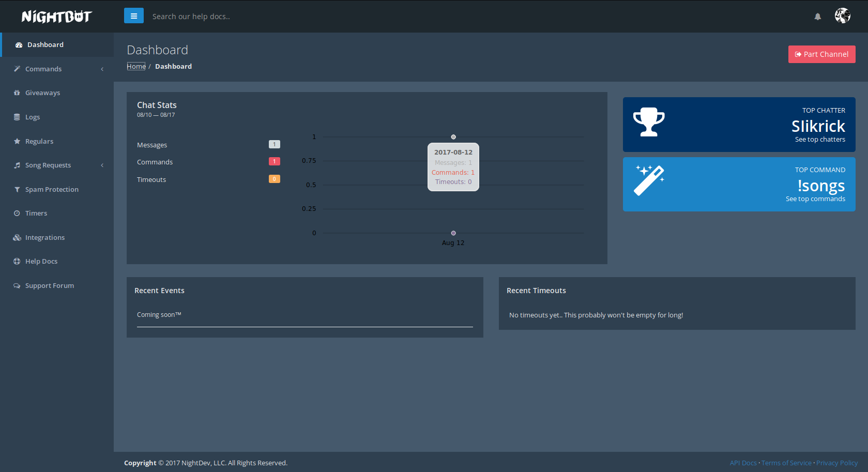Viewport: 868px width, 472px height.
Task: Click the Commands wand icon in sidebar
Action: tap(17, 69)
